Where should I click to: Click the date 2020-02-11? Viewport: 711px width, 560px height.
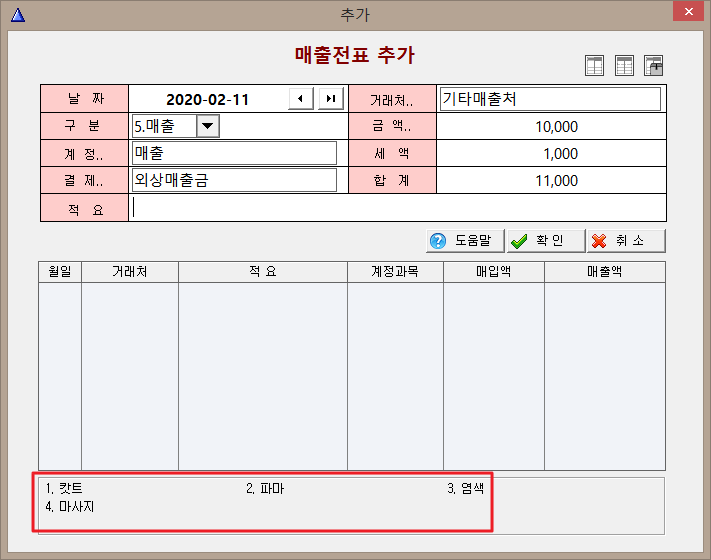pyautogui.click(x=208, y=99)
